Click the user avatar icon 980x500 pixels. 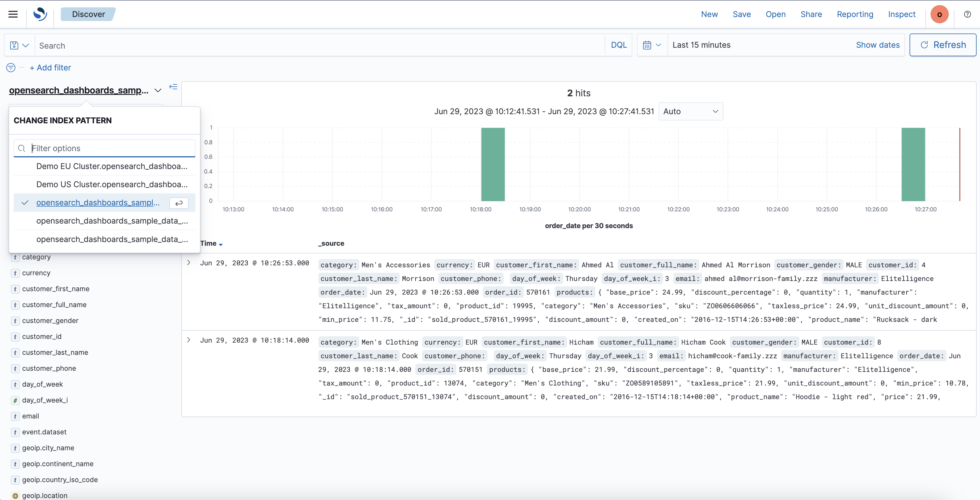pyautogui.click(x=939, y=14)
